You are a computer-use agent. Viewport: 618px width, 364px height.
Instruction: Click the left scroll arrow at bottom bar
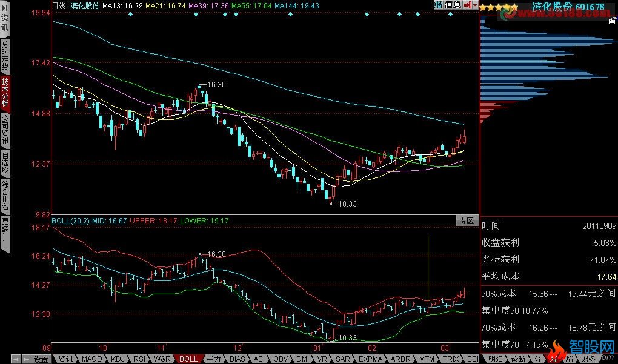16,359
